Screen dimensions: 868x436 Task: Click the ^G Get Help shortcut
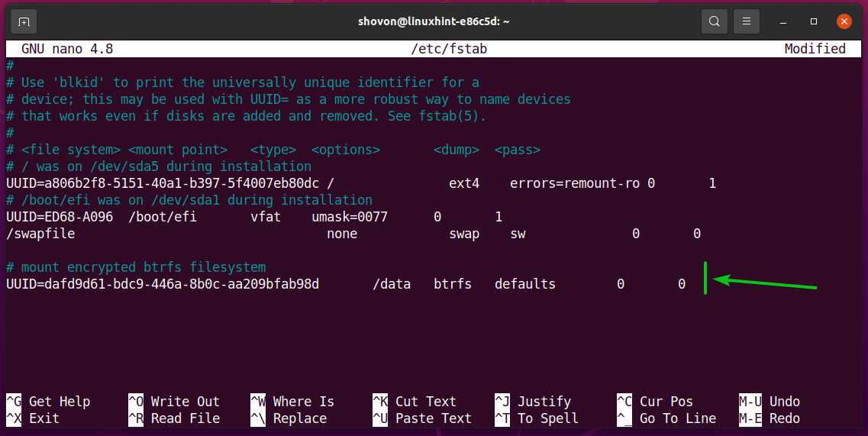click(48, 402)
